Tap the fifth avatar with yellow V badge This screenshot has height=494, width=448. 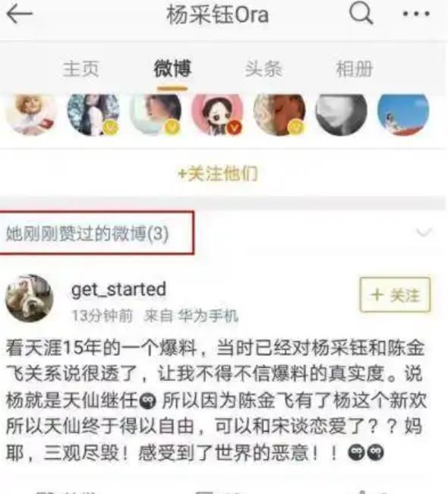(x=279, y=114)
